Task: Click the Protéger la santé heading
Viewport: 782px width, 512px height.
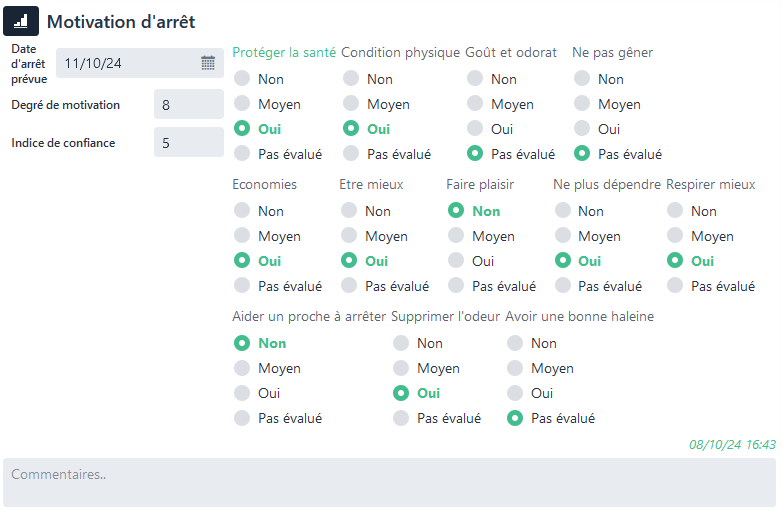Action: tap(284, 53)
